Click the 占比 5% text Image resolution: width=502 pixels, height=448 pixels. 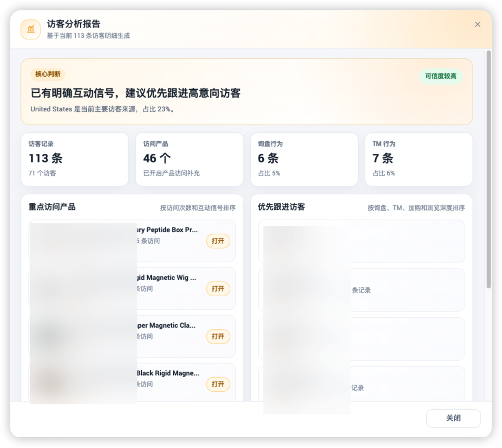tap(269, 173)
